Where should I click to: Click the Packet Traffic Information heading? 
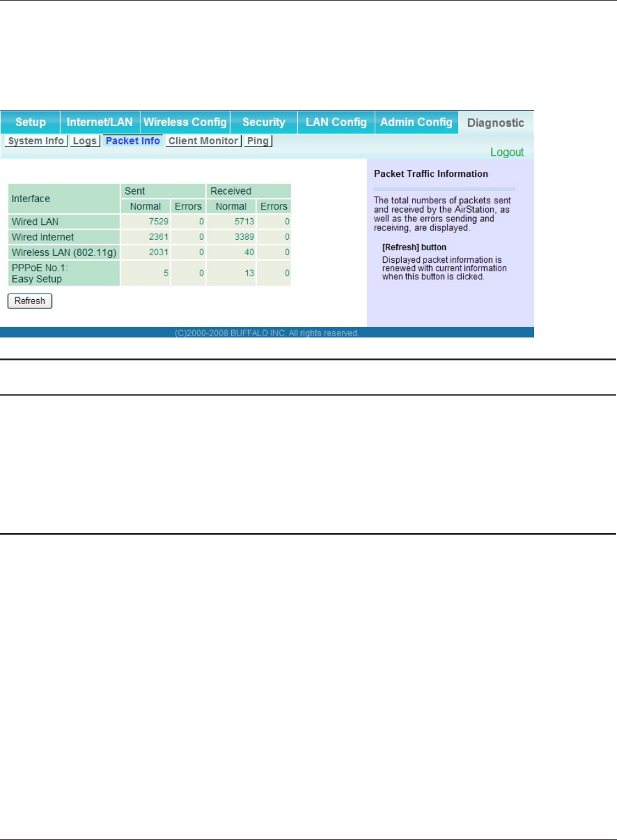pyautogui.click(x=431, y=174)
